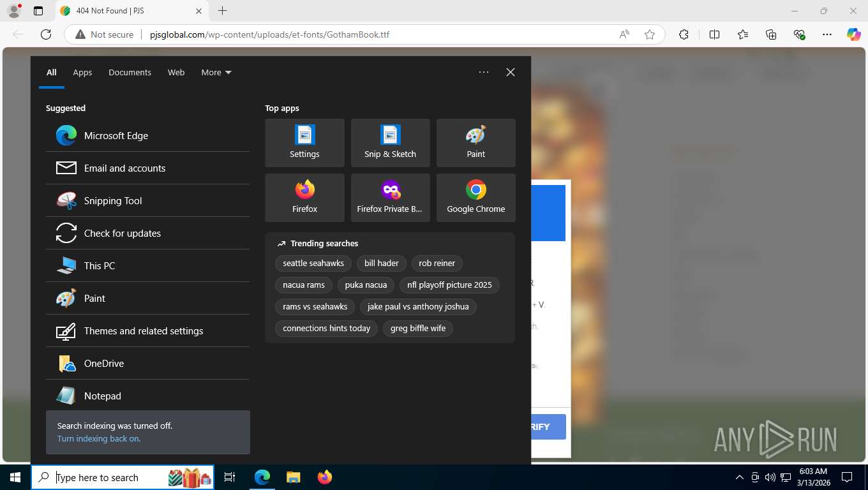868x490 pixels.
Task: Launch Firefox Private Browsing tile
Action: (x=390, y=198)
